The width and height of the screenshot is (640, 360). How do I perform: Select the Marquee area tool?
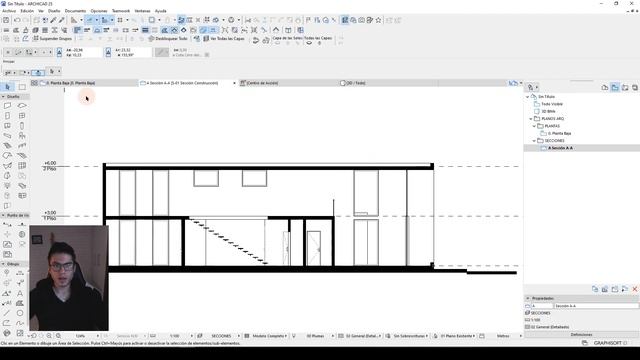pyautogui.click(x=22, y=87)
